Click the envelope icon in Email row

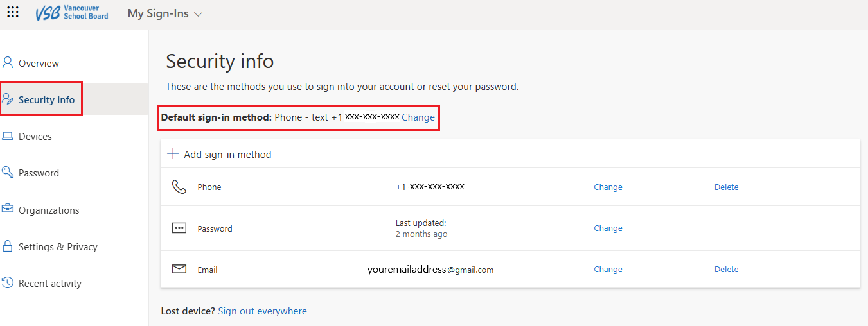179,270
